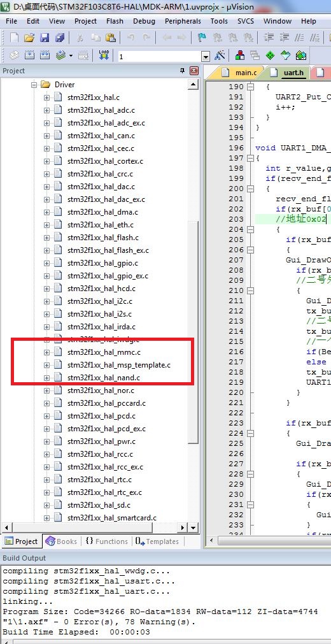Click the Redo arrow icon
This screenshot has height=644, width=331.
146,38
